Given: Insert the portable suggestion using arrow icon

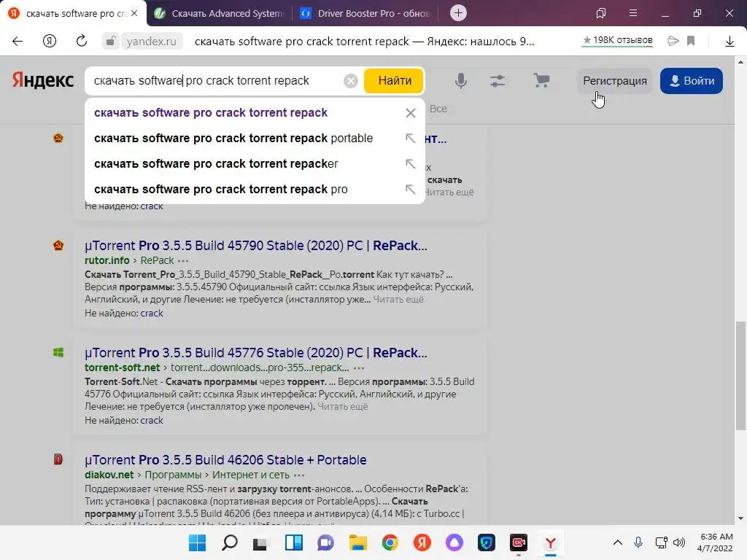Looking at the screenshot, I should pyautogui.click(x=410, y=138).
